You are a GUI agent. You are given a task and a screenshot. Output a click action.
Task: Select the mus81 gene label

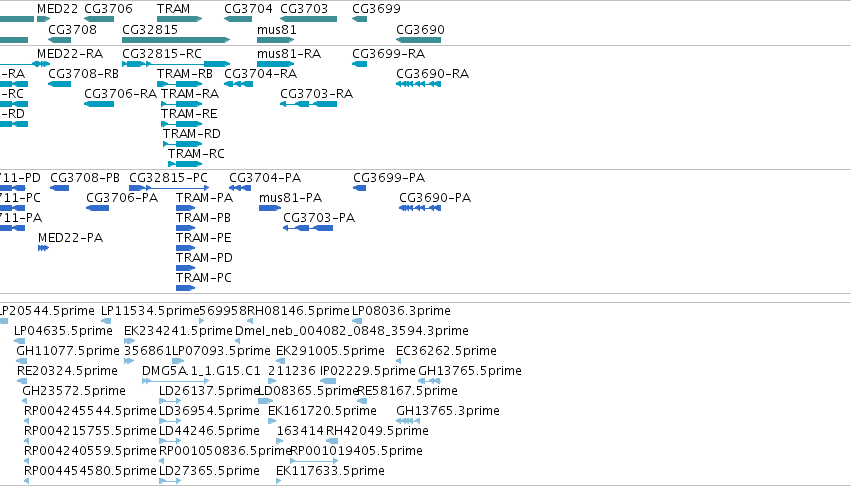(x=276, y=29)
